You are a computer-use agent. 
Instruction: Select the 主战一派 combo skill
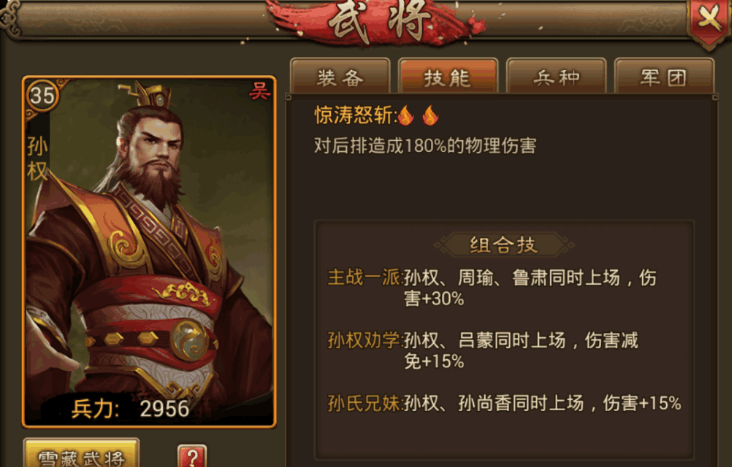point(493,288)
